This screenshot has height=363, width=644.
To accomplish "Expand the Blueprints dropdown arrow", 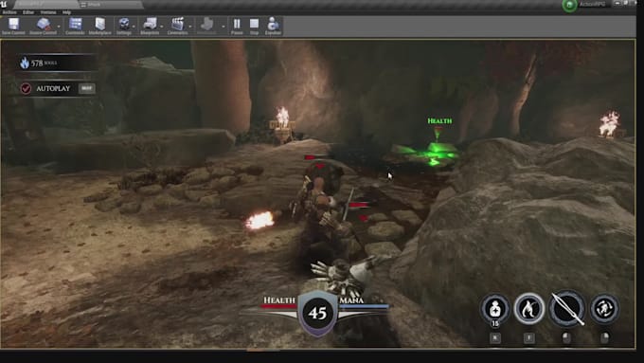I will tap(162, 27).
